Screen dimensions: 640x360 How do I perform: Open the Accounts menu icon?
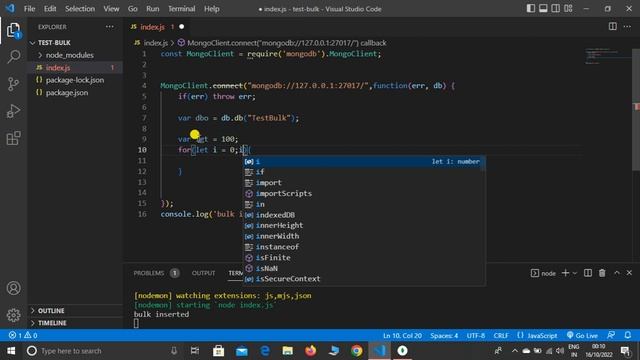coord(13,288)
